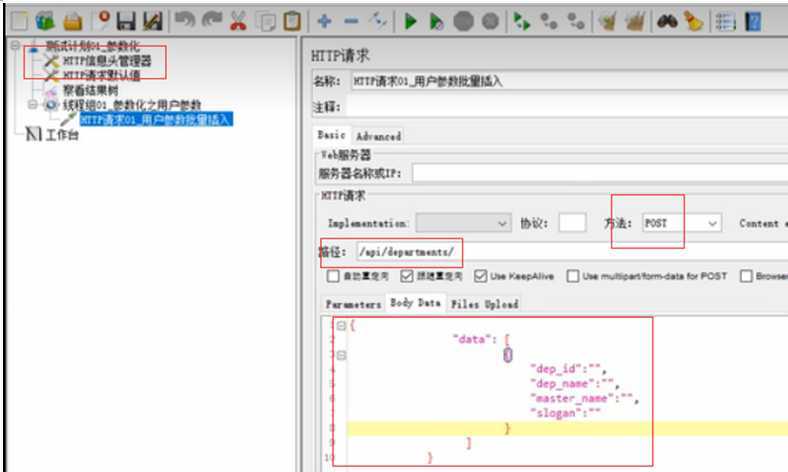Select 察看结果树 in the test plan tree
The width and height of the screenshot is (788, 472).
click(x=90, y=90)
